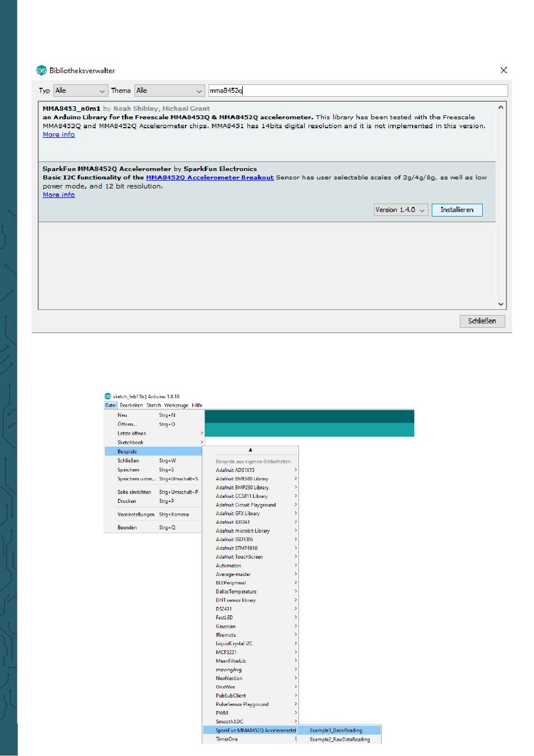Image resolution: width=534 pixels, height=756 pixels.
Task: Close the Bibliotheksverwalter dialog with the X
Action: click(x=504, y=70)
